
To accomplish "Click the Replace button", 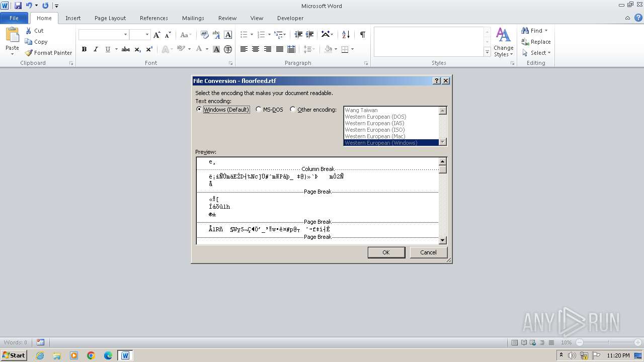I will tap(536, 42).
